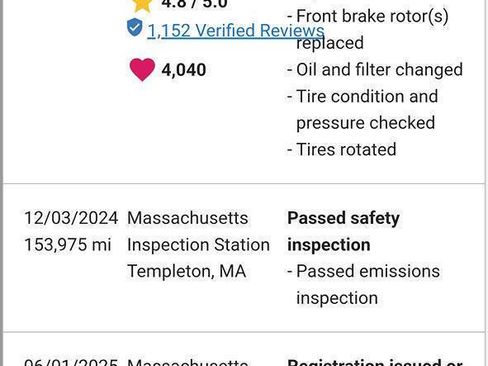Select Tire condition and pressure checked item
The height and width of the screenshot is (366, 488).
click(363, 109)
